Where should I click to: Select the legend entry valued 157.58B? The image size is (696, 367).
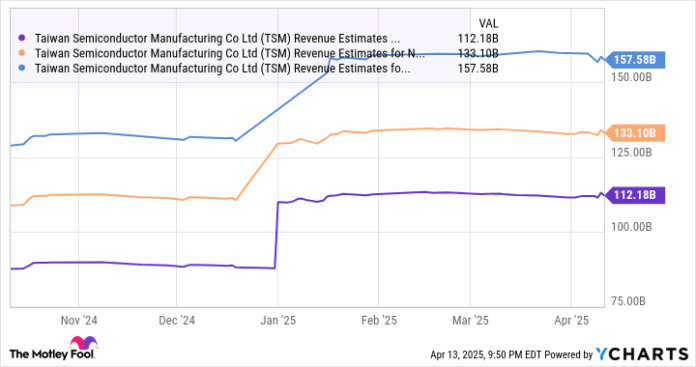coord(258,68)
